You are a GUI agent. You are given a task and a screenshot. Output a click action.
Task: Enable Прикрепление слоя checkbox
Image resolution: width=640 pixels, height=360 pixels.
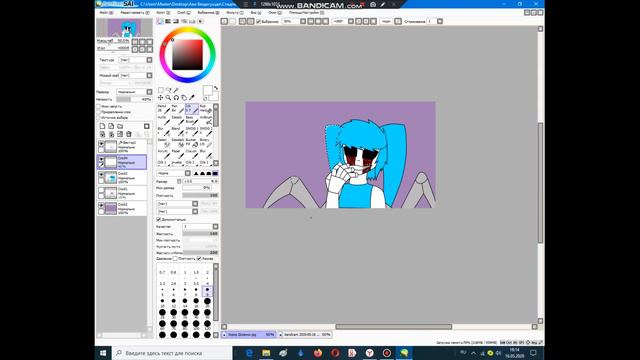[98, 112]
